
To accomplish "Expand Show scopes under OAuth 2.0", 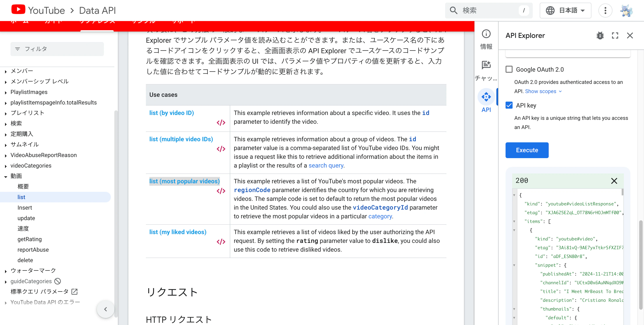I will click(543, 91).
